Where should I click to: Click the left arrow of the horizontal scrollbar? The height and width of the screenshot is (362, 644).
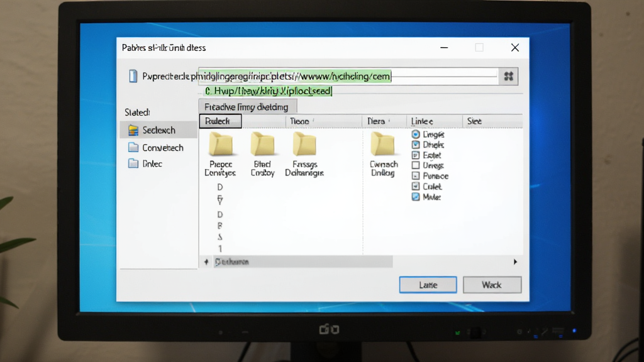point(206,262)
